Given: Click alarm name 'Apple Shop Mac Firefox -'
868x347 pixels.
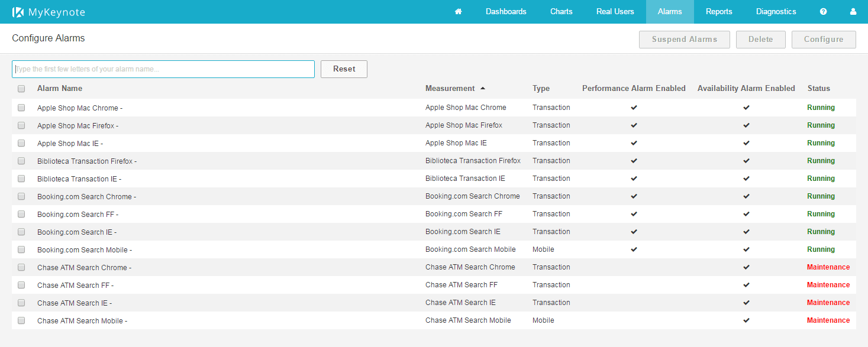Looking at the screenshot, I should coord(78,126).
